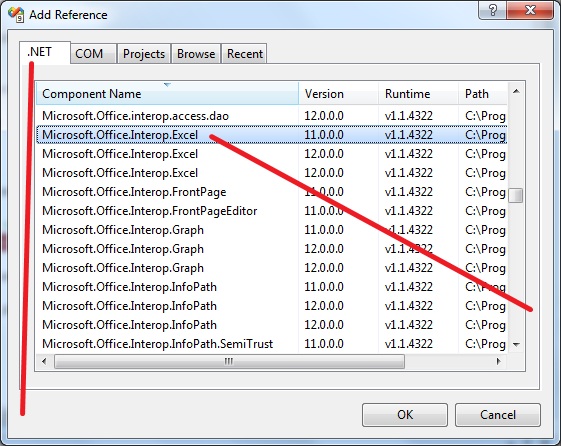This screenshot has width=561, height=446.
Task: Select Microsoft.Office.Interop.Graph version 11.0.0.0
Action: 272,230
